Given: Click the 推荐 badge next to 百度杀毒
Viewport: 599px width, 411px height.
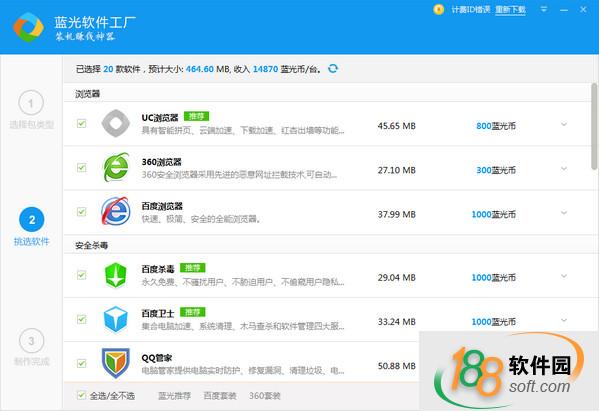Looking at the screenshot, I should (x=193, y=268).
